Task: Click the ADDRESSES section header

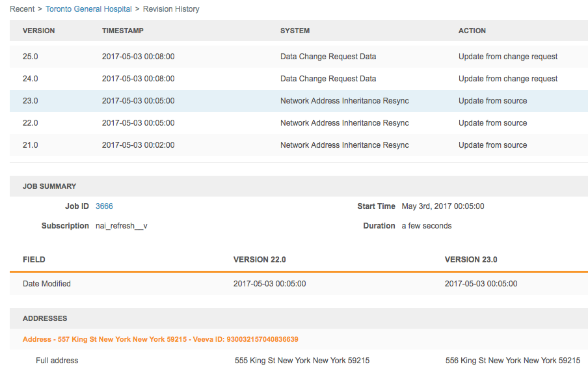Action: click(x=45, y=318)
